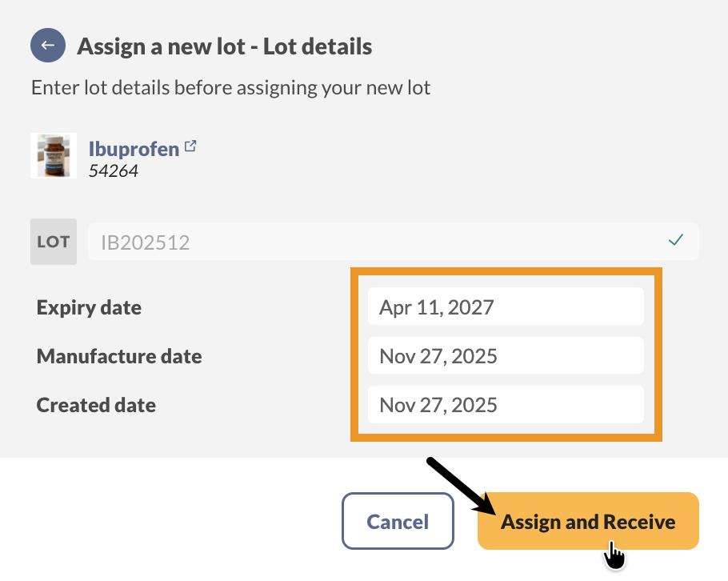Click the LOT number input field

(392, 241)
